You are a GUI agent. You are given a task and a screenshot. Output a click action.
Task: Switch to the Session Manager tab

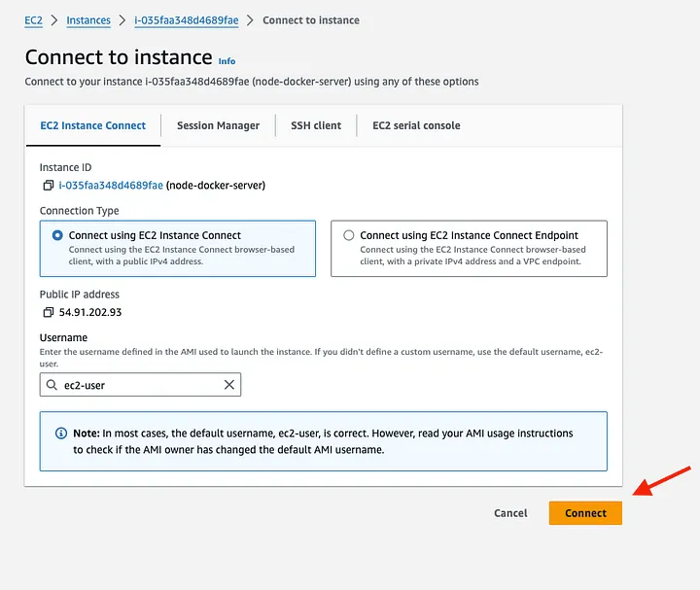[x=218, y=125]
